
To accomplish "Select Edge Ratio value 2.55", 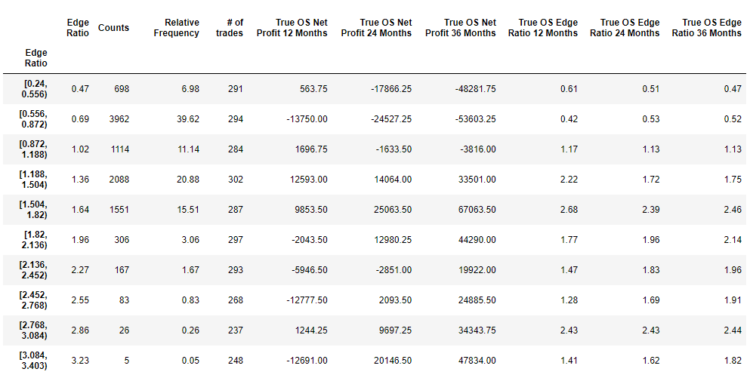I will tap(80, 300).
